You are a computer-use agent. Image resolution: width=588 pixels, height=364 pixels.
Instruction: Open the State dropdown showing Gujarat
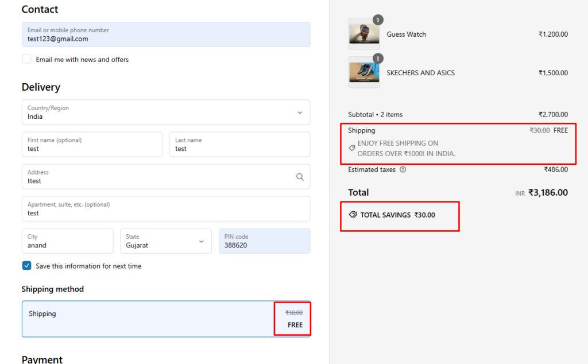166,241
